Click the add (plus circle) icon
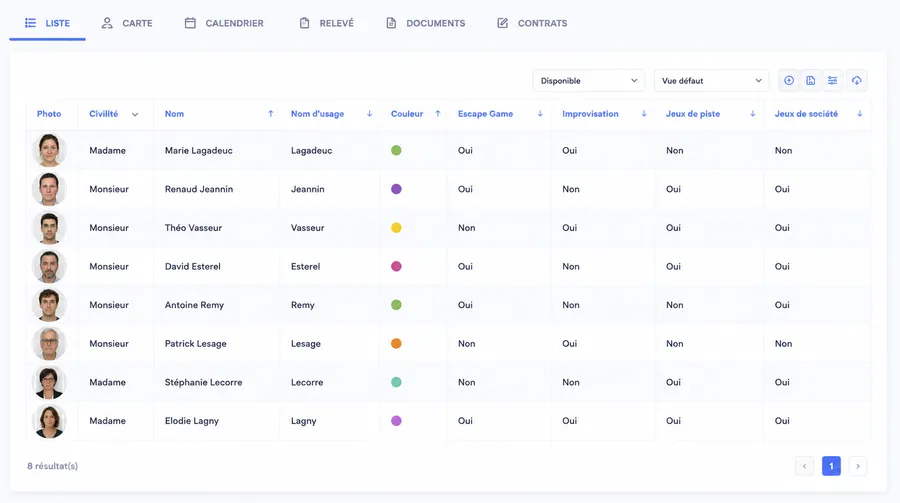This screenshot has width=900, height=503. pyautogui.click(x=789, y=80)
